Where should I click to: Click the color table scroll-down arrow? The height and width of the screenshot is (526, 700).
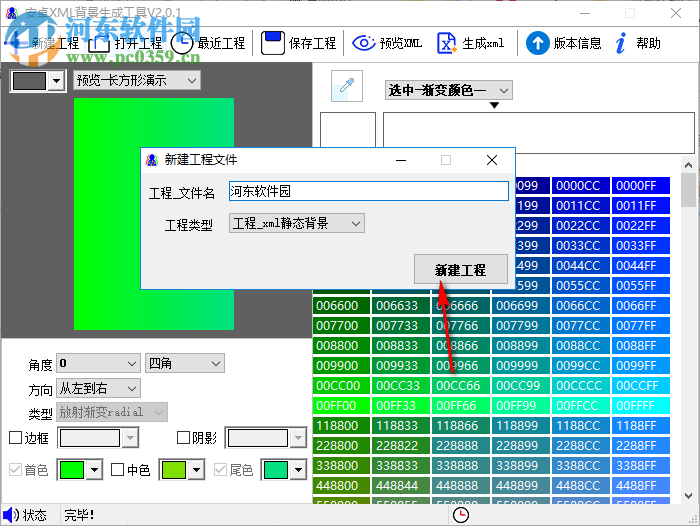pyautogui.click(x=688, y=496)
